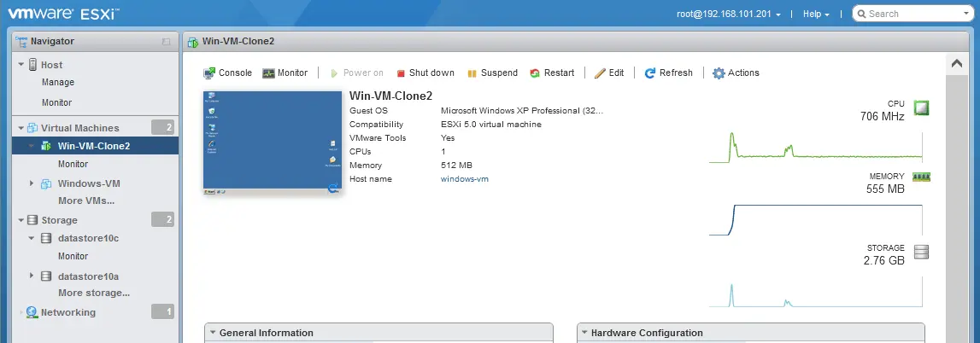Select Monitor under Host
Image resolution: width=980 pixels, height=343 pixels.
[57, 102]
